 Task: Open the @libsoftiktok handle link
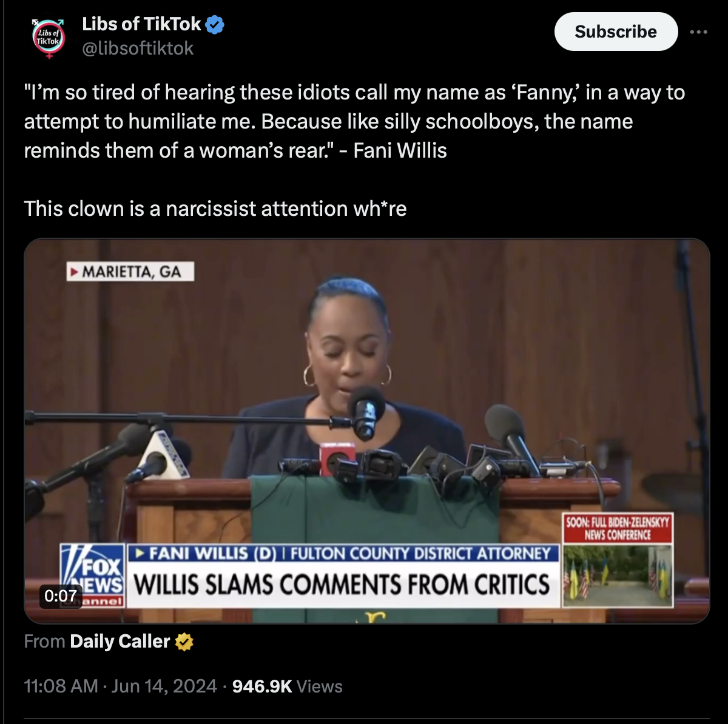click(x=138, y=49)
